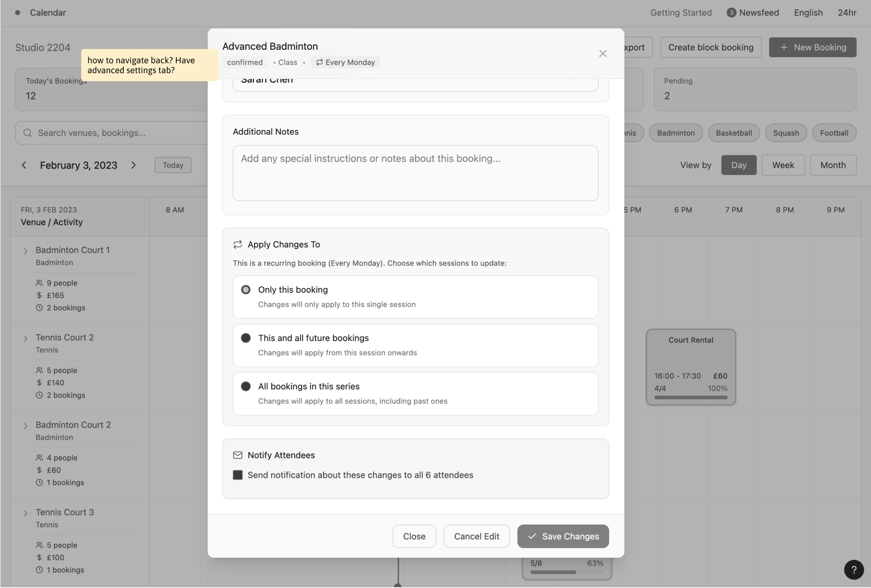Click the Newsfeed notification badge
This screenshot has width=871, height=588.
pos(731,13)
